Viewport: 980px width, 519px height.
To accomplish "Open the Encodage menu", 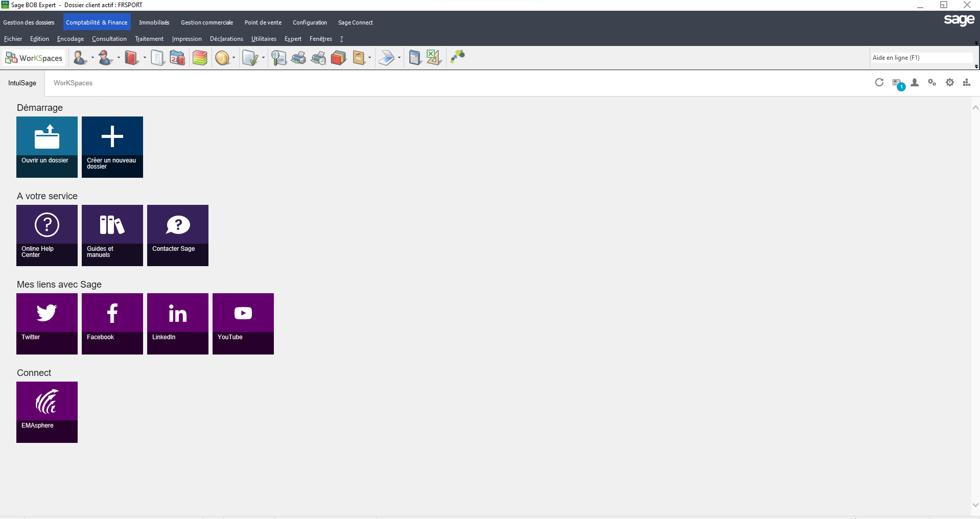I will click(71, 39).
